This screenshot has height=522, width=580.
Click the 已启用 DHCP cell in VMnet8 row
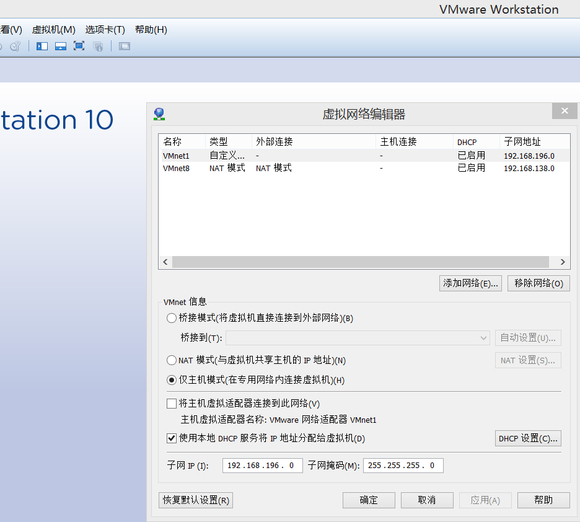tap(471, 168)
